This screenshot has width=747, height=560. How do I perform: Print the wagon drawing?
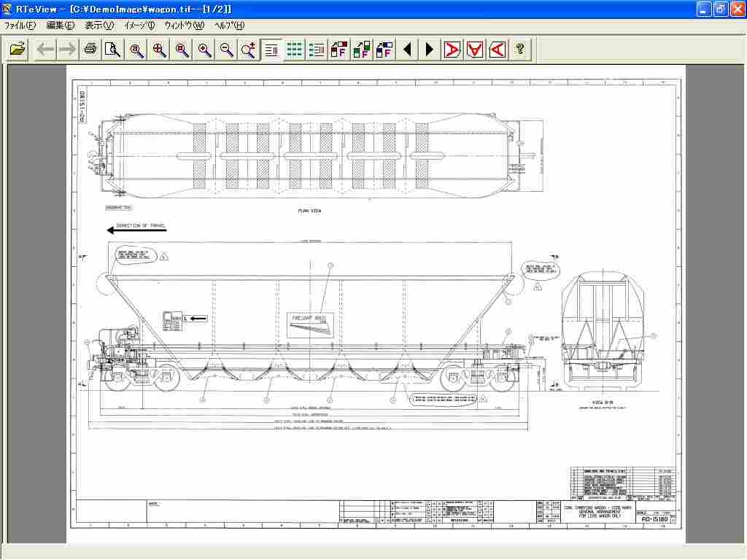click(x=90, y=49)
